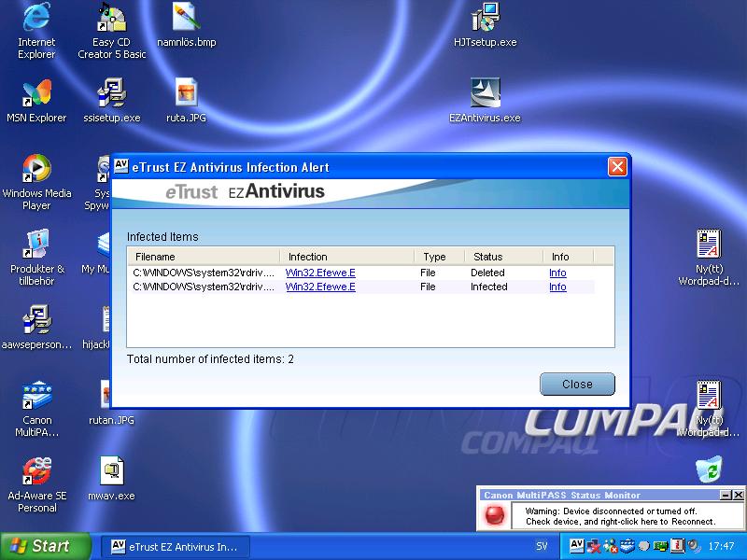Click the grey round tray icon
Screen dimensions: 747x560
click(644, 546)
